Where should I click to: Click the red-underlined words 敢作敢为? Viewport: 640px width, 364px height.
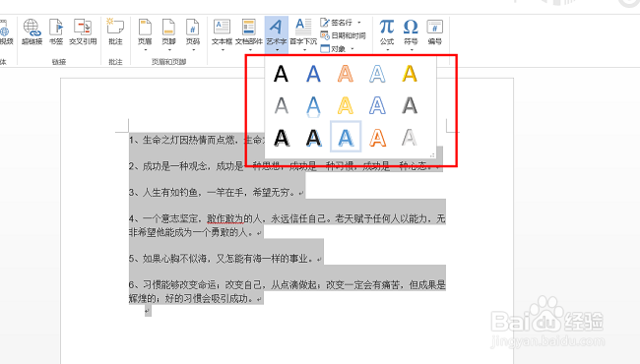point(224,218)
